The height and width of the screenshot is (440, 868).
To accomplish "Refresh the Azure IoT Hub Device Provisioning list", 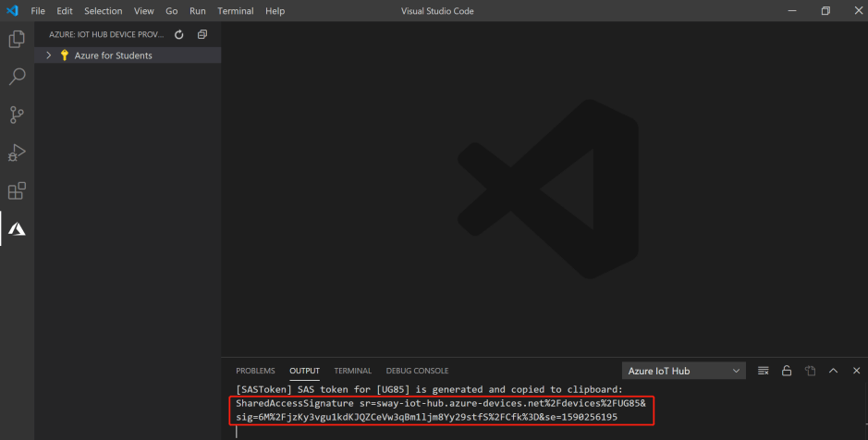I will point(179,35).
